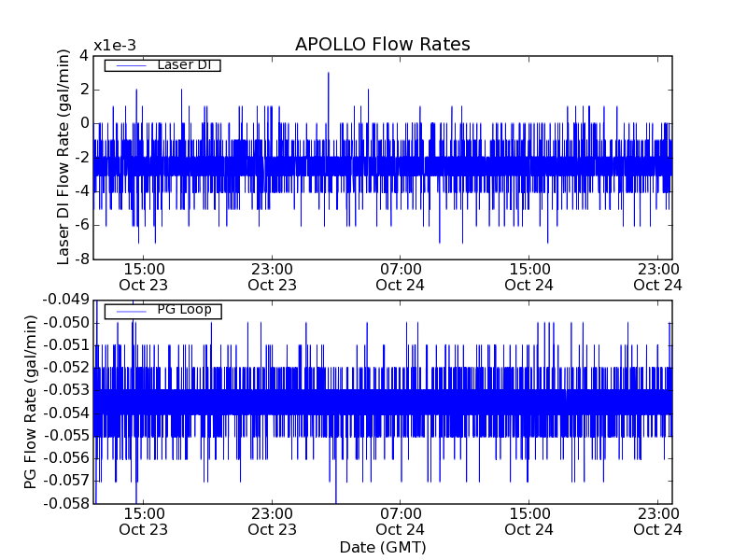Click the "Date (GMT)" x-axis label
The width and height of the screenshot is (747, 560).
coord(383,547)
